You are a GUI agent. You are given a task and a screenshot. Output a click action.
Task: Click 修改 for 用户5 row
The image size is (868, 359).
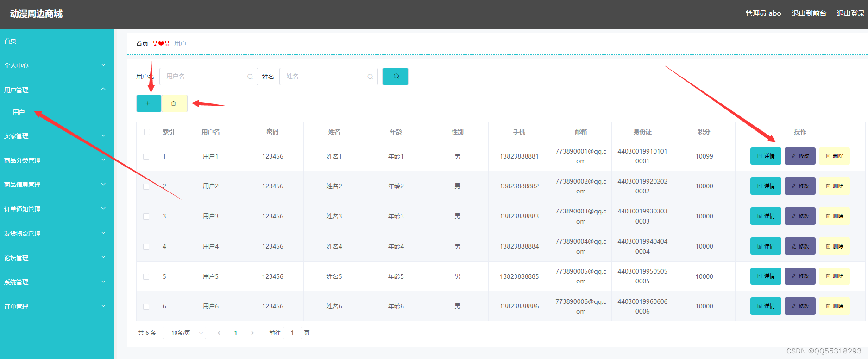click(800, 276)
